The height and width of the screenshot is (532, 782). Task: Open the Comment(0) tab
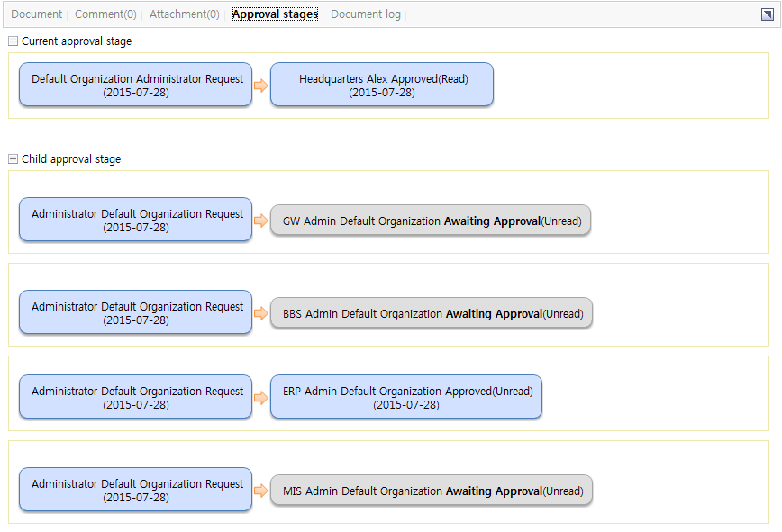point(105,14)
